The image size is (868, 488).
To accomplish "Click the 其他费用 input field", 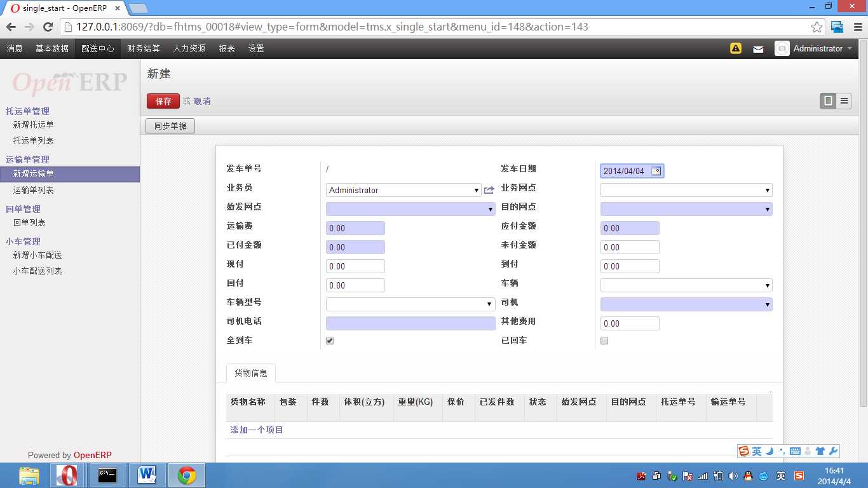I will tap(630, 323).
